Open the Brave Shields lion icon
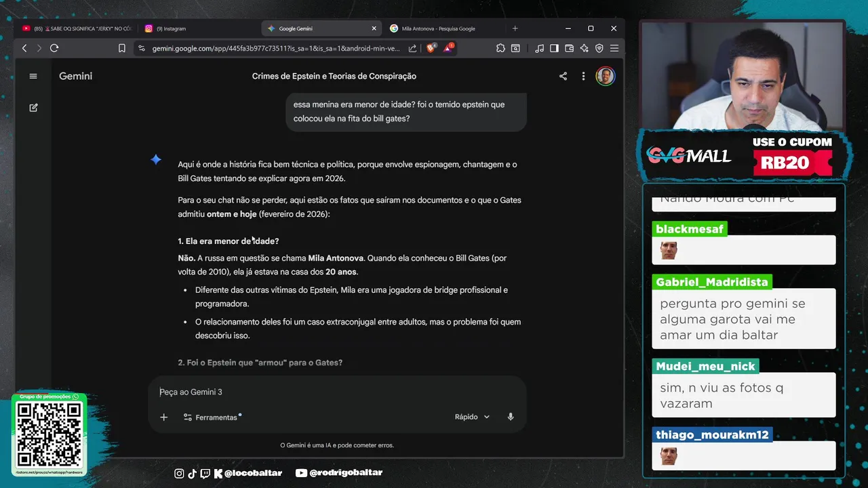The image size is (868, 488). point(431,48)
